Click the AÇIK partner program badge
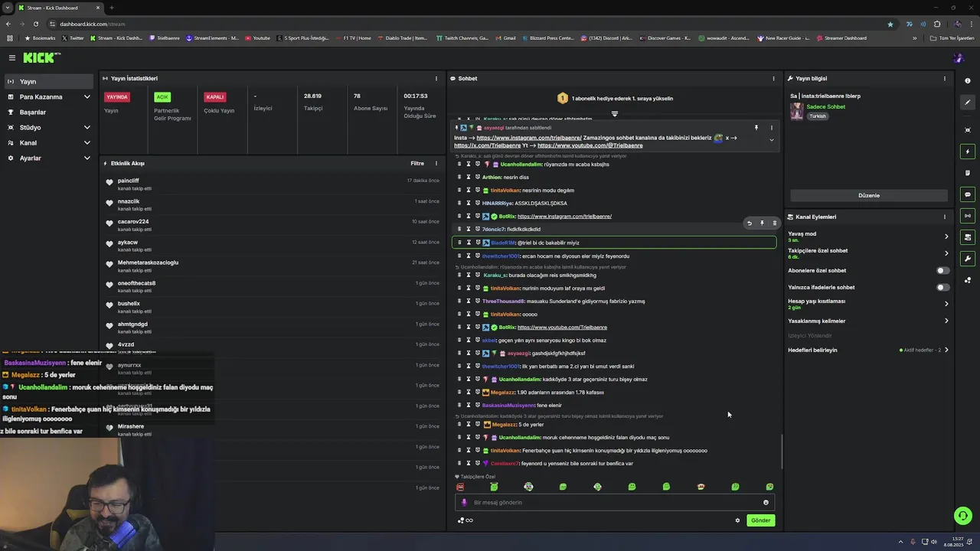 [x=162, y=97]
